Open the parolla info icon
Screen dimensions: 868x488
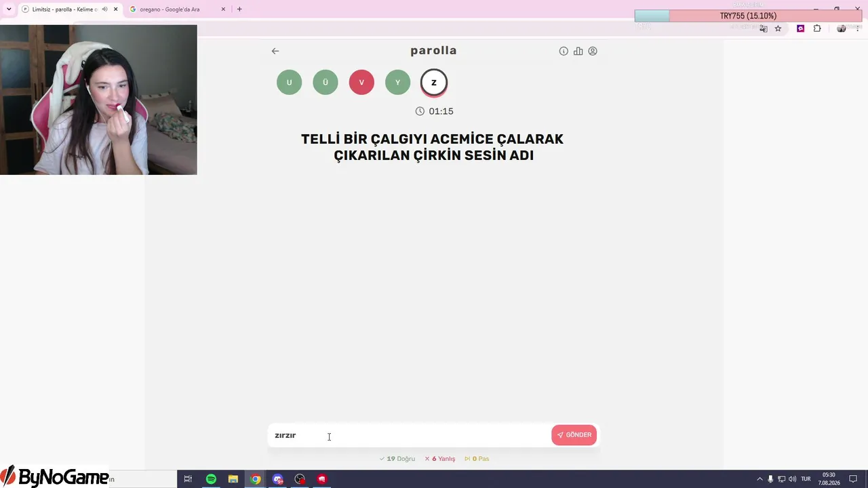coord(564,51)
